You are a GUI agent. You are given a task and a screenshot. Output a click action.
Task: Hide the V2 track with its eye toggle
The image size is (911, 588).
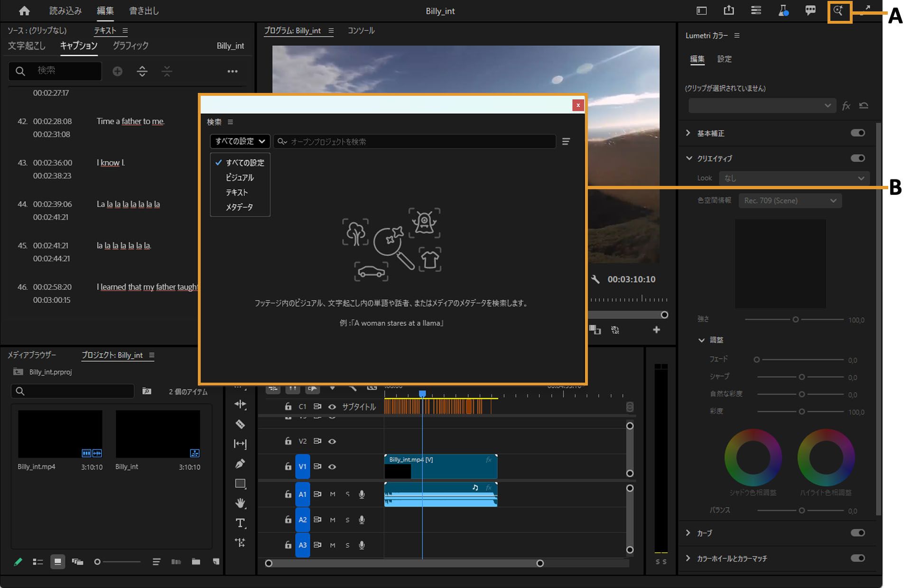click(332, 441)
